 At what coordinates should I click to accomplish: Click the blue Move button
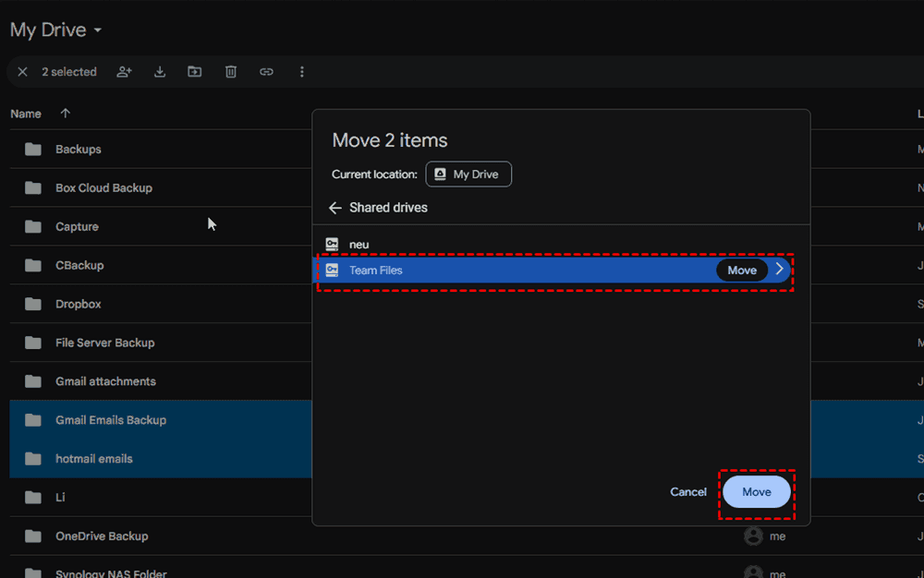(x=757, y=492)
